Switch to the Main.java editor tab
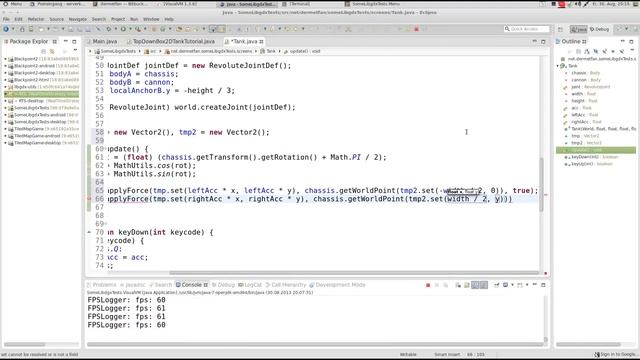 (102, 42)
